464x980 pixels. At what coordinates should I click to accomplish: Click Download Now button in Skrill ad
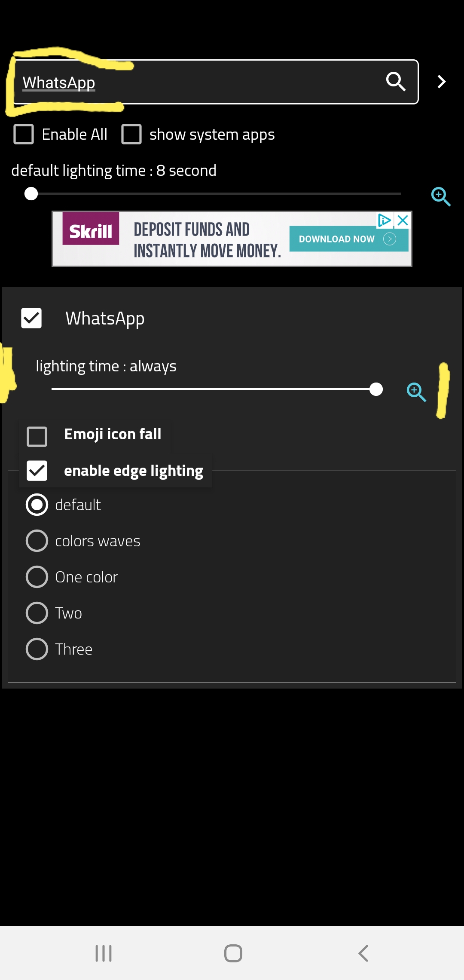tap(348, 239)
